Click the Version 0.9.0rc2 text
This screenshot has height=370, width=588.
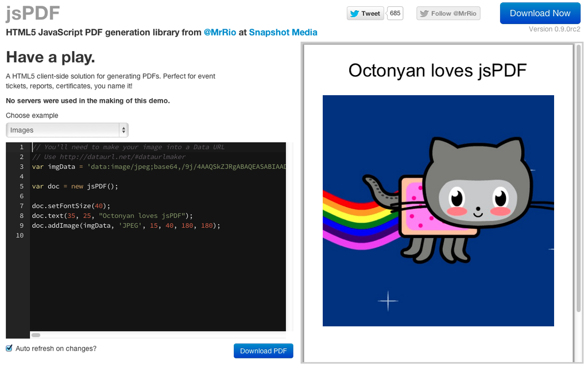click(x=554, y=29)
